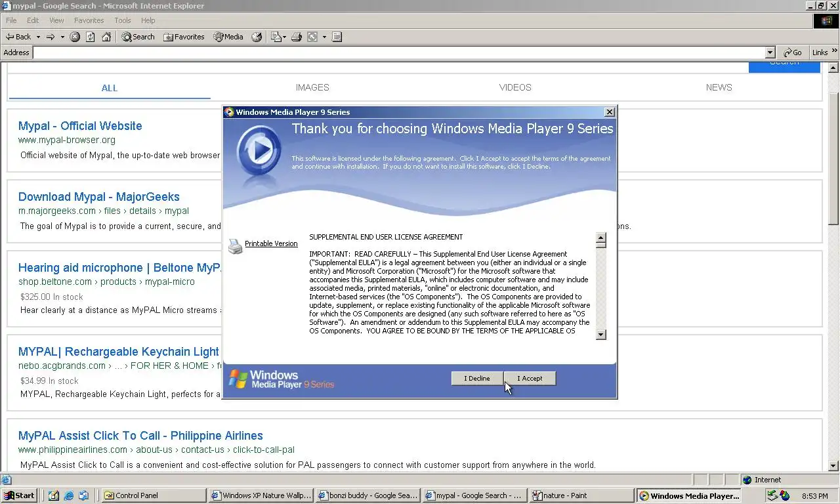
Task: Switch to mypal - Google Search taskbar button
Action: (x=474, y=495)
